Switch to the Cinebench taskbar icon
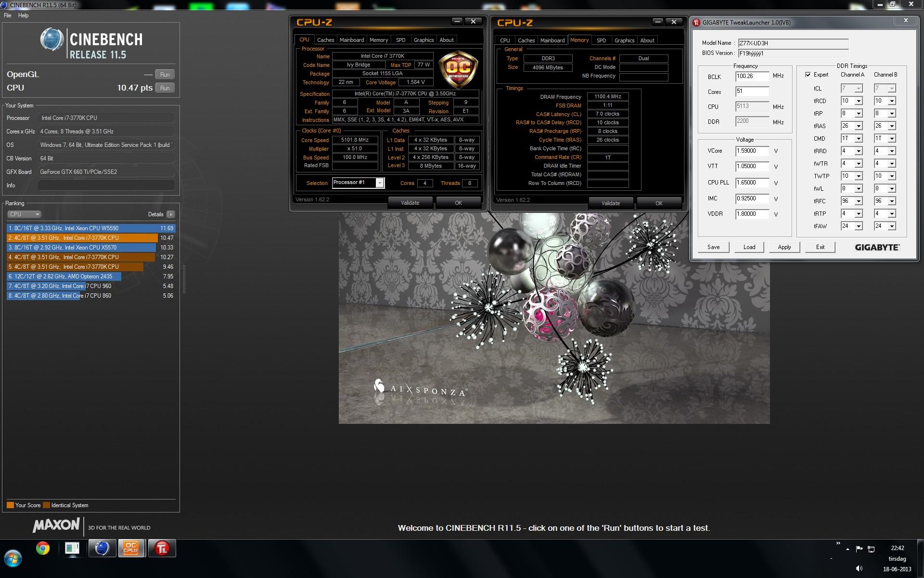 click(x=102, y=549)
